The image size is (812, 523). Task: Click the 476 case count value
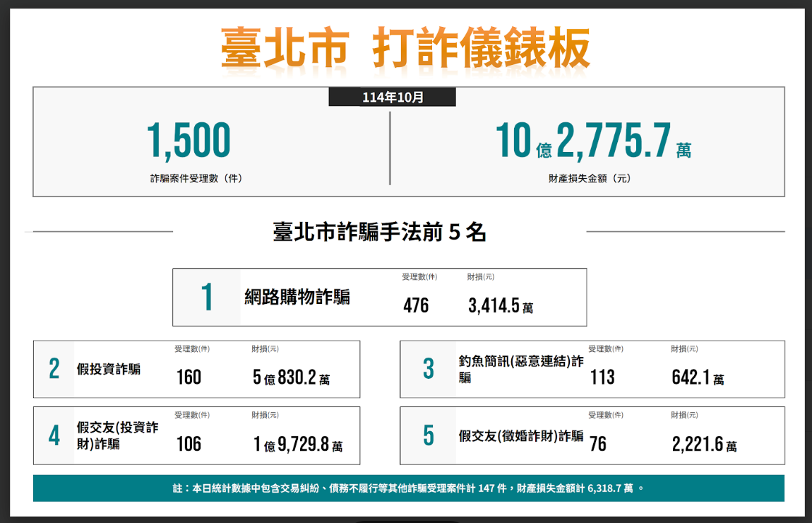(x=416, y=306)
